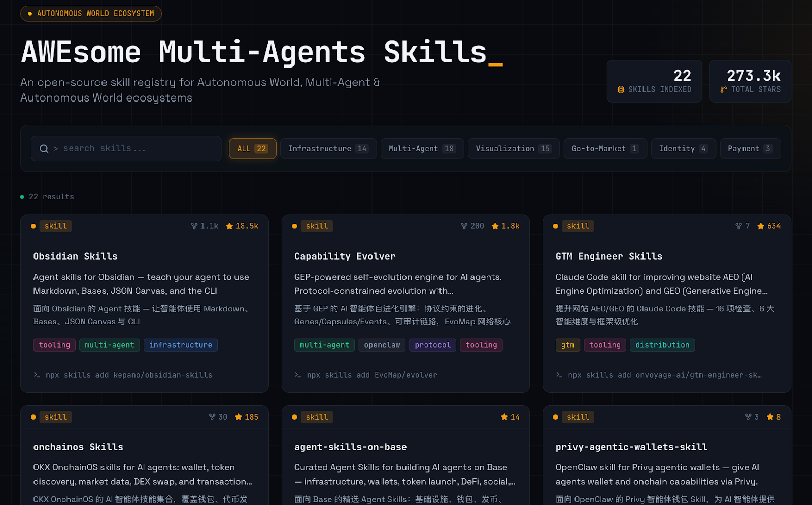Click the Total Stars branch icon
The height and width of the screenshot is (505, 812).
point(724,90)
